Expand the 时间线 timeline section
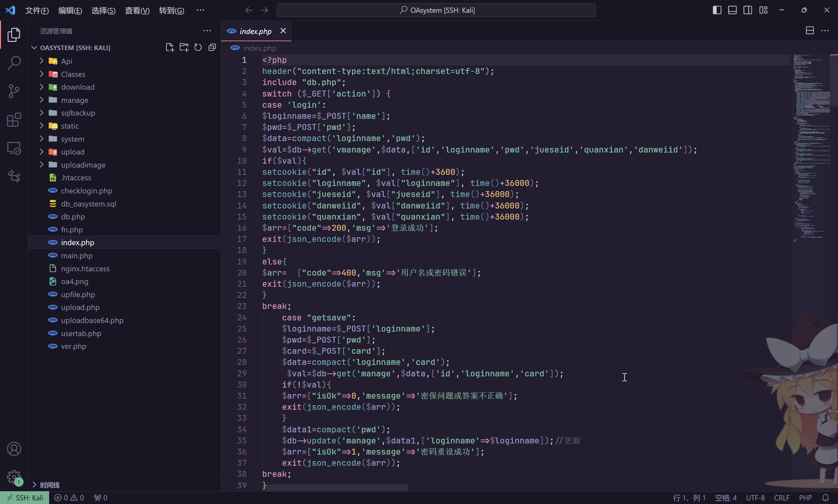 (124, 485)
